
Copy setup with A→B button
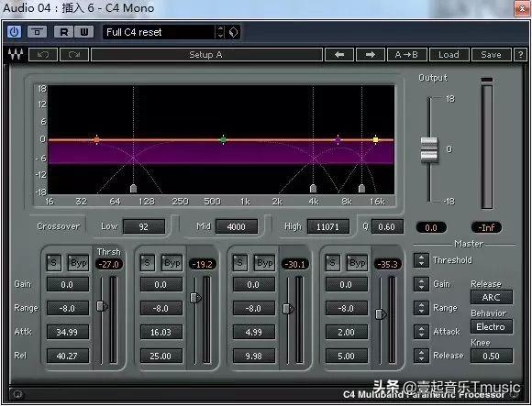tap(406, 55)
